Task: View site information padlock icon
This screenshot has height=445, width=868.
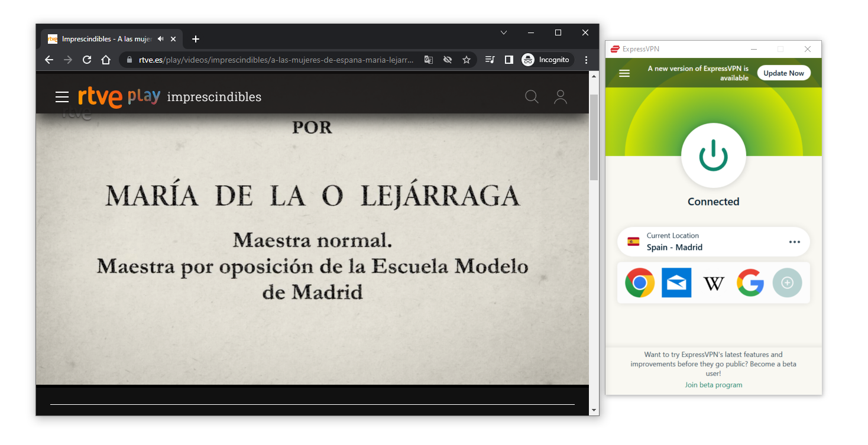Action: tap(129, 60)
